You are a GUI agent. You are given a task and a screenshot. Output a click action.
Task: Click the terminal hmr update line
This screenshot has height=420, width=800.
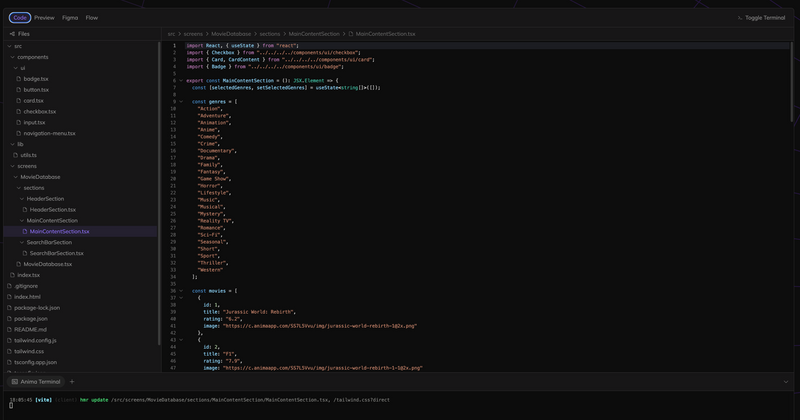pos(199,400)
